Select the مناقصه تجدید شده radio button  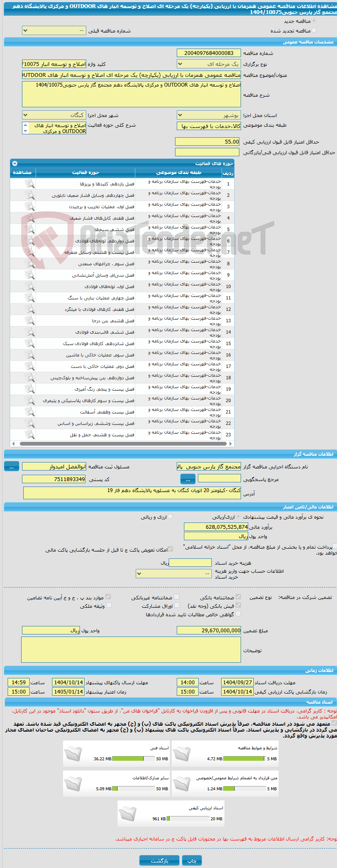pyautogui.click(x=314, y=30)
